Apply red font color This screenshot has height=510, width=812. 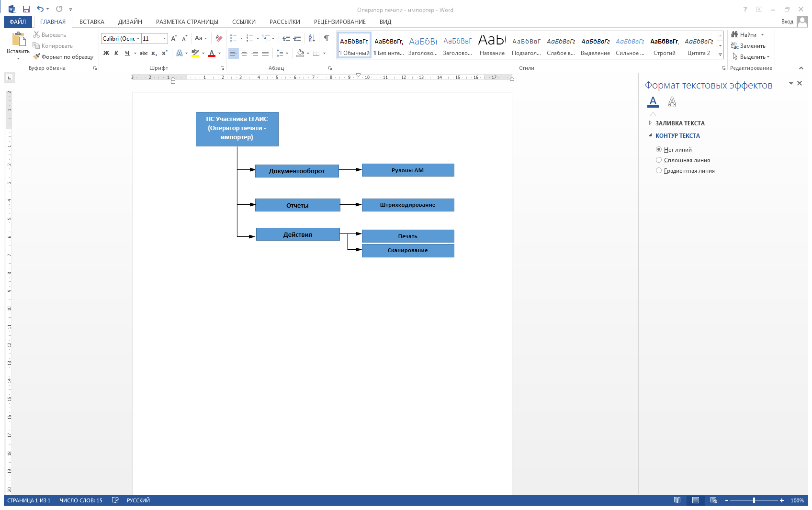tap(212, 53)
